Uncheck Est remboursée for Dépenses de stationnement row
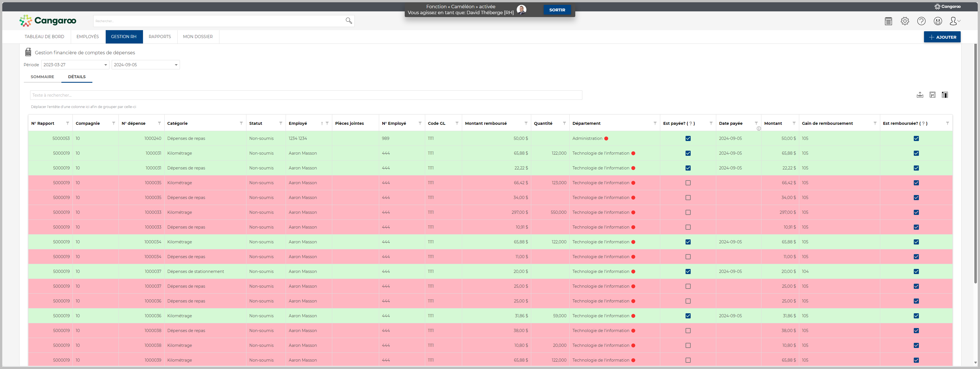The width and height of the screenshot is (980, 369). [916, 271]
